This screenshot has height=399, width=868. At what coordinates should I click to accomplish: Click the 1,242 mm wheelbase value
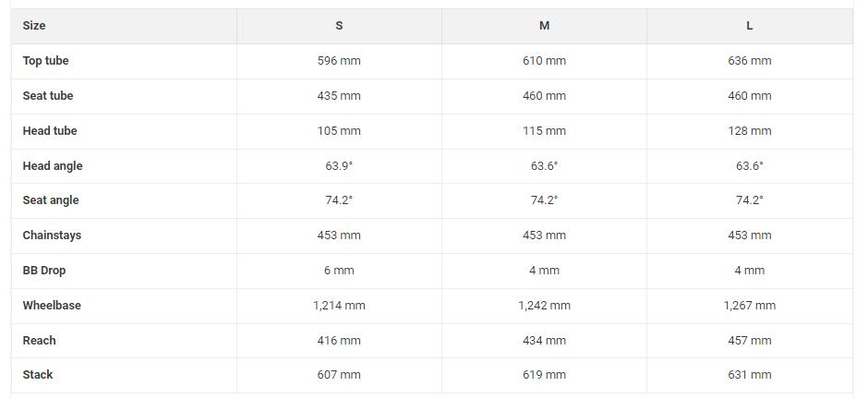pyautogui.click(x=544, y=306)
